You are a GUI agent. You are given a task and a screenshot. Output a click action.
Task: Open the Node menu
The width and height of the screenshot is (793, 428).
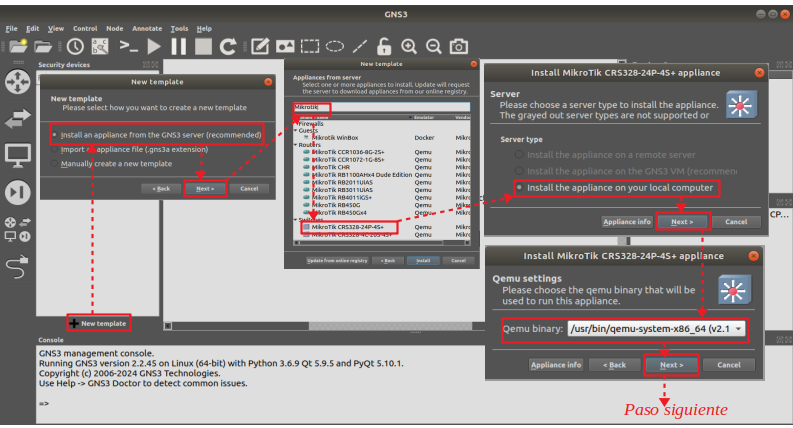pyautogui.click(x=115, y=28)
